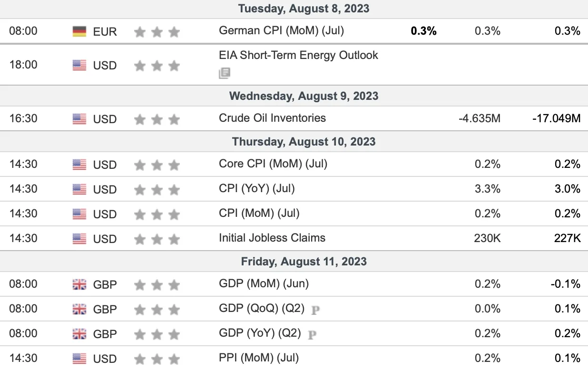Click the US flag in the PPI (MoM) (Jul) row
Screen dimensions: 588x370
click(x=79, y=359)
